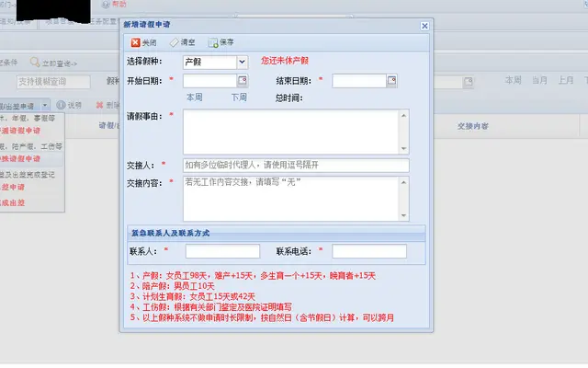Focus the 请假事由 text area
The width and height of the screenshot is (588, 368).
pos(291,132)
